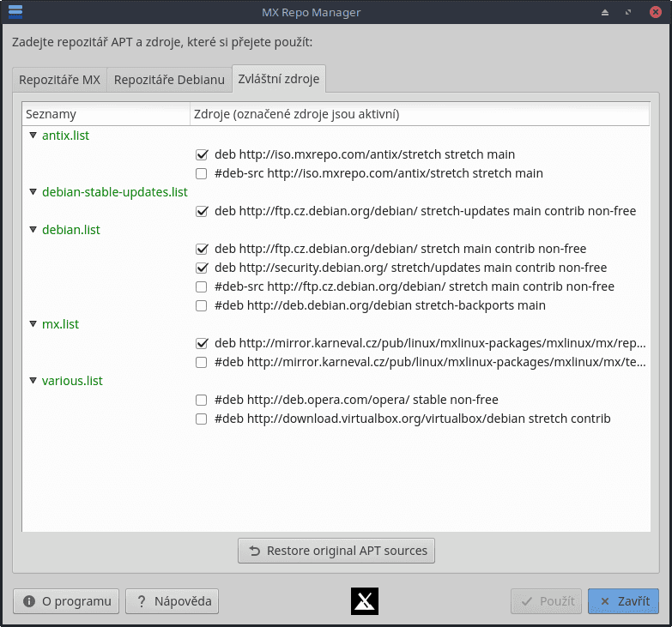The width and height of the screenshot is (672, 627).
Task: Toggle the VirtualBox debian stretch contrib source
Action: tap(202, 419)
